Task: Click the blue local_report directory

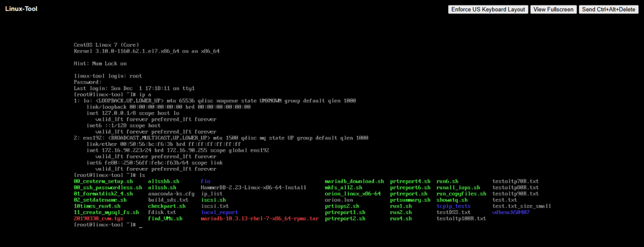Action: click(x=219, y=212)
